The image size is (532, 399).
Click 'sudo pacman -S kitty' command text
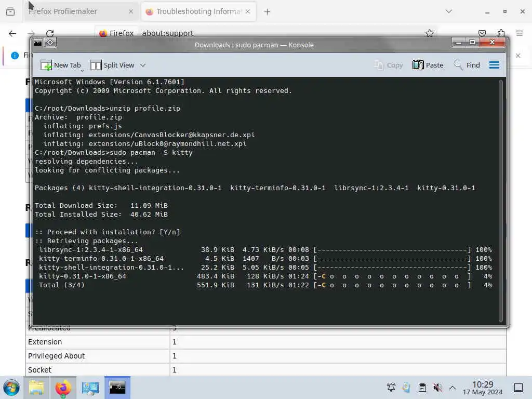(151, 153)
